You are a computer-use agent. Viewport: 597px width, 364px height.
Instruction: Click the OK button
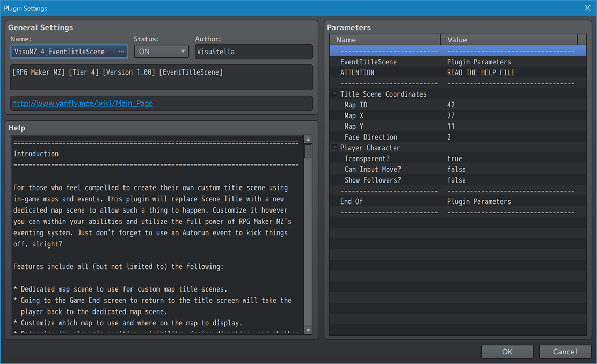pos(507,352)
